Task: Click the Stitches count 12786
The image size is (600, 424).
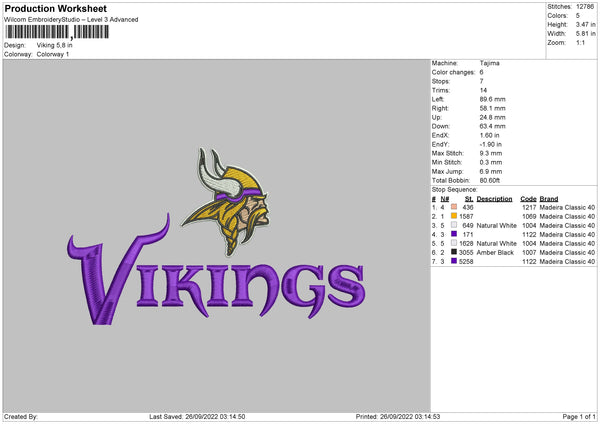Action: coord(587,6)
